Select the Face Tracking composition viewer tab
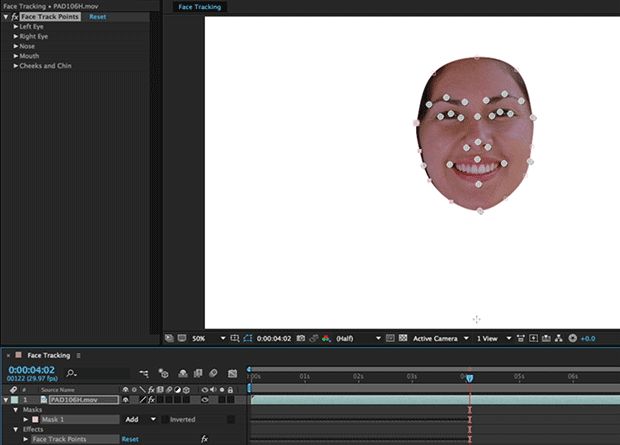620x445 pixels. (200, 7)
